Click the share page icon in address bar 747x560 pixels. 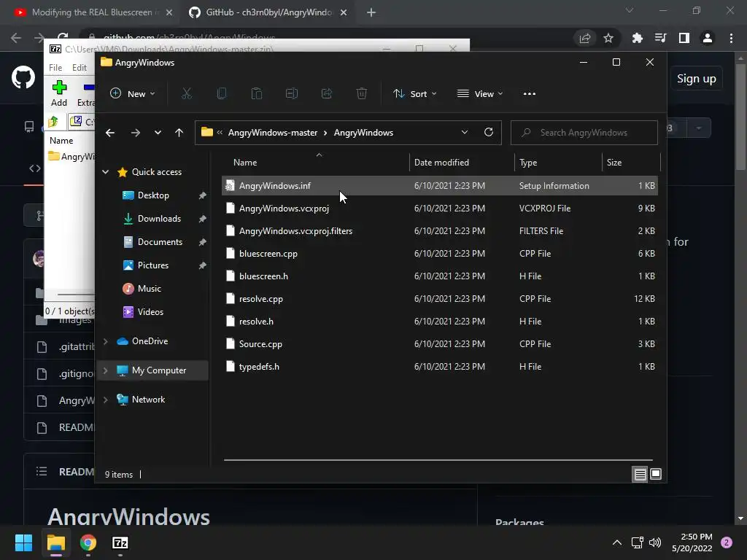[584, 38]
